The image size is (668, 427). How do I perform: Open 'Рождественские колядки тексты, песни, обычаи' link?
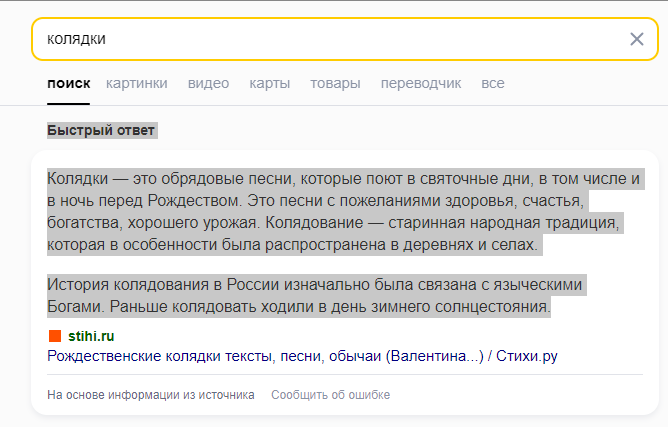tap(302, 356)
